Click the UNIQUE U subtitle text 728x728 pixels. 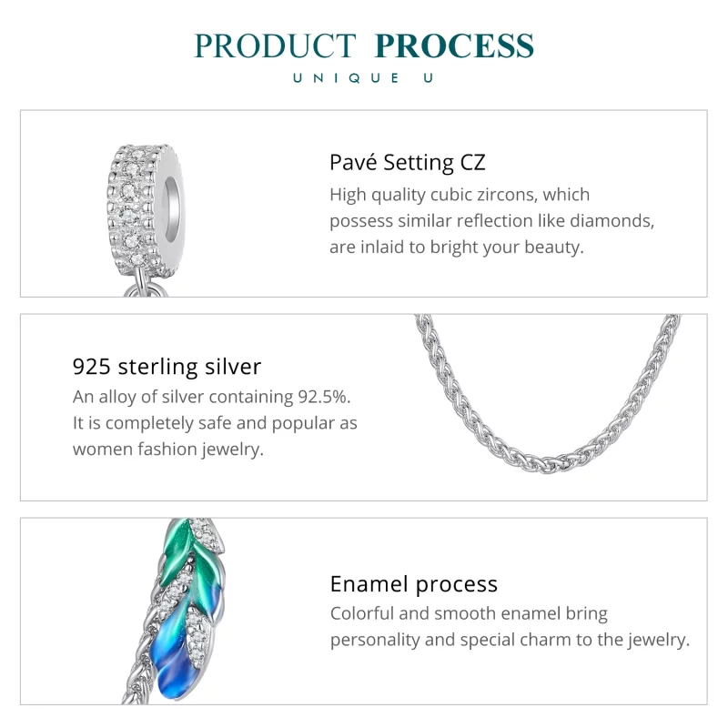click(x=364, y=78)
